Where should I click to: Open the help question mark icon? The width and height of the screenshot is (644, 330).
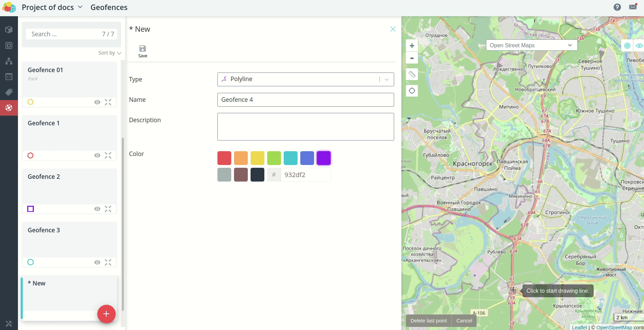pyautogui.click(x=617, y=7)
